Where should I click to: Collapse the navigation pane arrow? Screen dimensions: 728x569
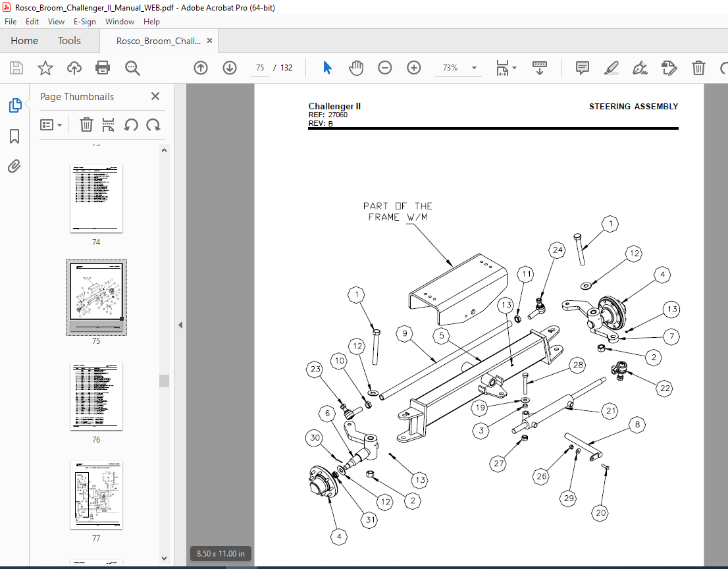click(180, 325)
